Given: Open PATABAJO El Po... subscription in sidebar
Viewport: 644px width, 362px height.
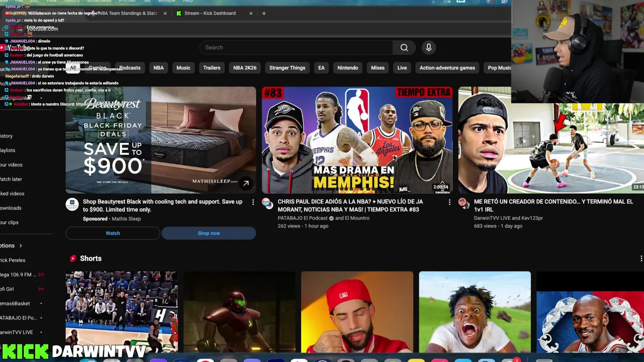Looking at the screenshot, I should pos(19,318).
